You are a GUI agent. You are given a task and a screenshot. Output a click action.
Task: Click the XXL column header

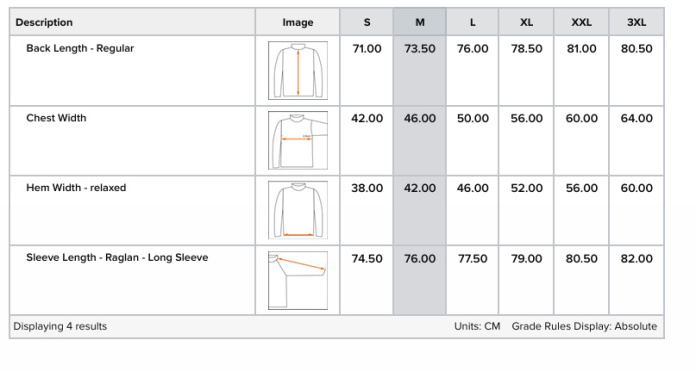click(x=581, y=22)
